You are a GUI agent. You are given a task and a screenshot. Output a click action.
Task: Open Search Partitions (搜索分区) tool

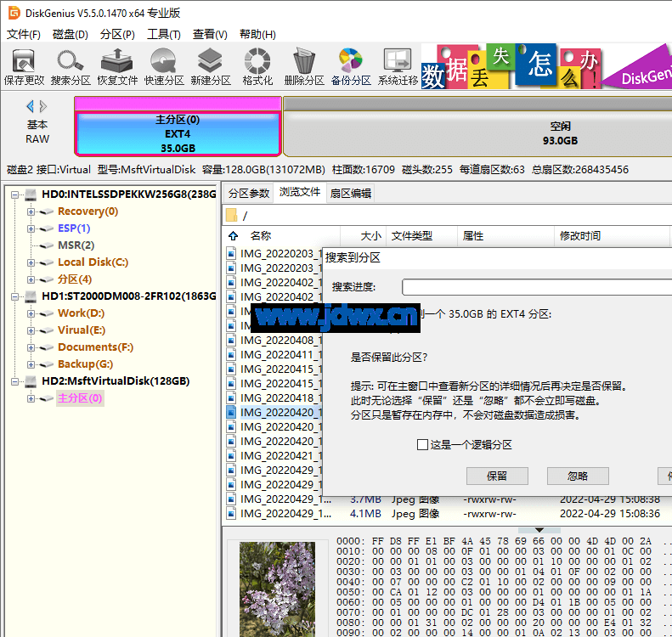pos(71,67)
